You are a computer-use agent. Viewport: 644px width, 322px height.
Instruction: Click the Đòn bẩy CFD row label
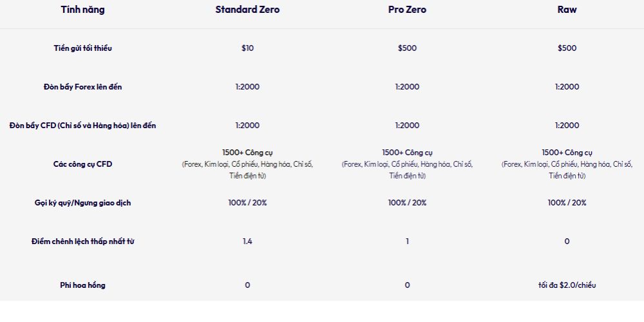(x=82, y=126)
